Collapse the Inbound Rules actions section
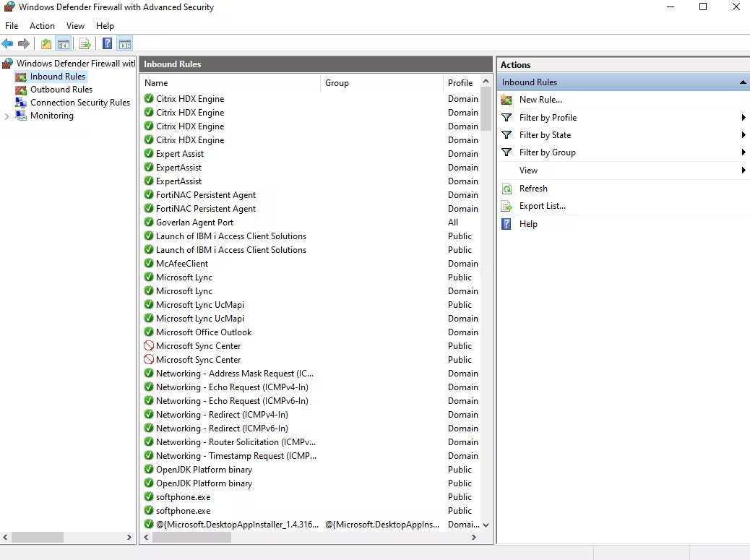The height and width of the screenshot is (560, 750). pos(743,82)
